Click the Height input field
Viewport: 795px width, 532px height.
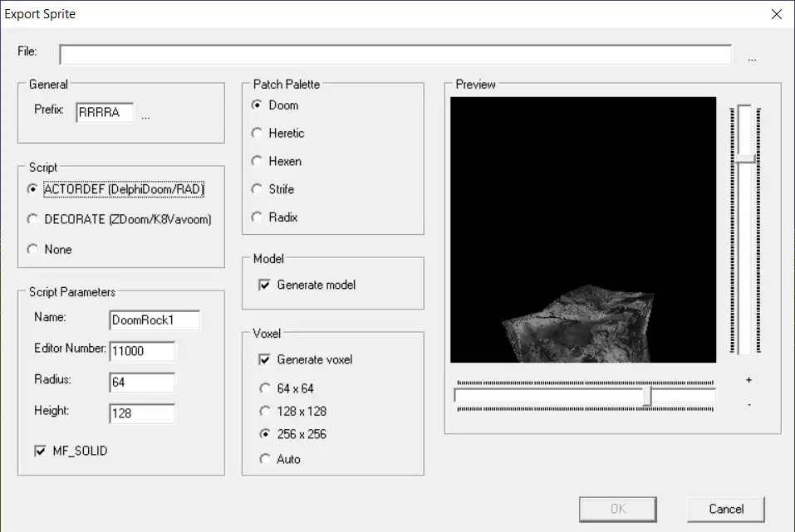pyautogui.click(x=142, y=413)
